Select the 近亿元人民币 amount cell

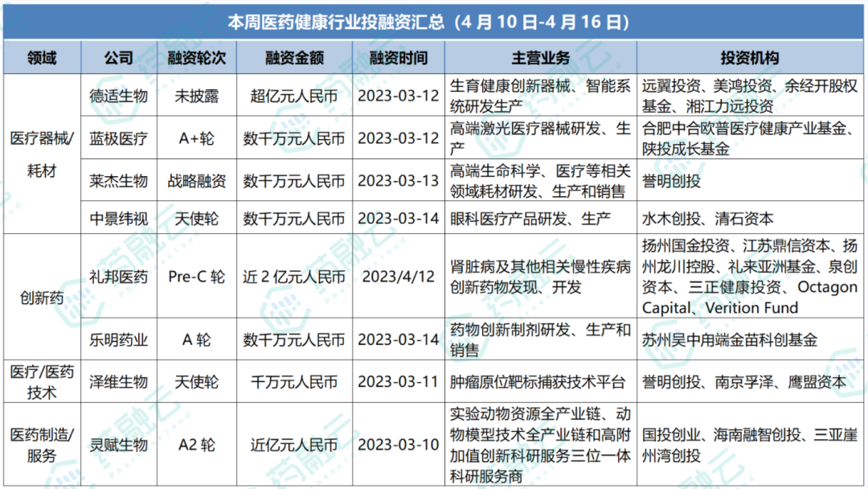coord(294,445)
